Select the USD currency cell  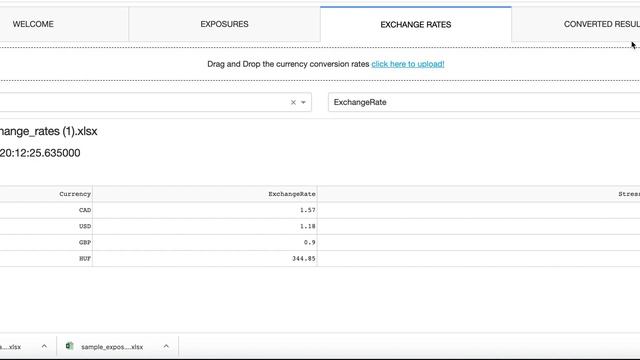coord(46,226)
